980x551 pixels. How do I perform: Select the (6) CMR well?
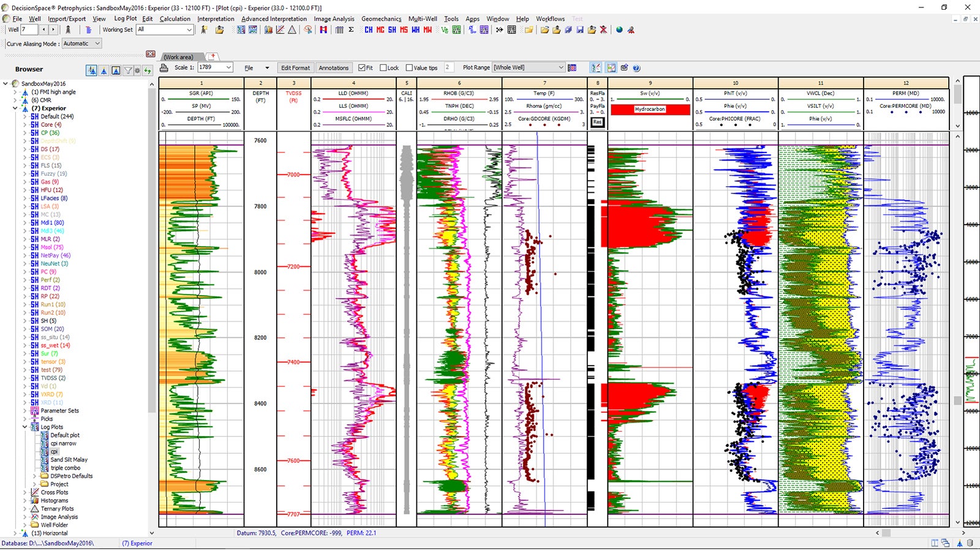point(42,100)
